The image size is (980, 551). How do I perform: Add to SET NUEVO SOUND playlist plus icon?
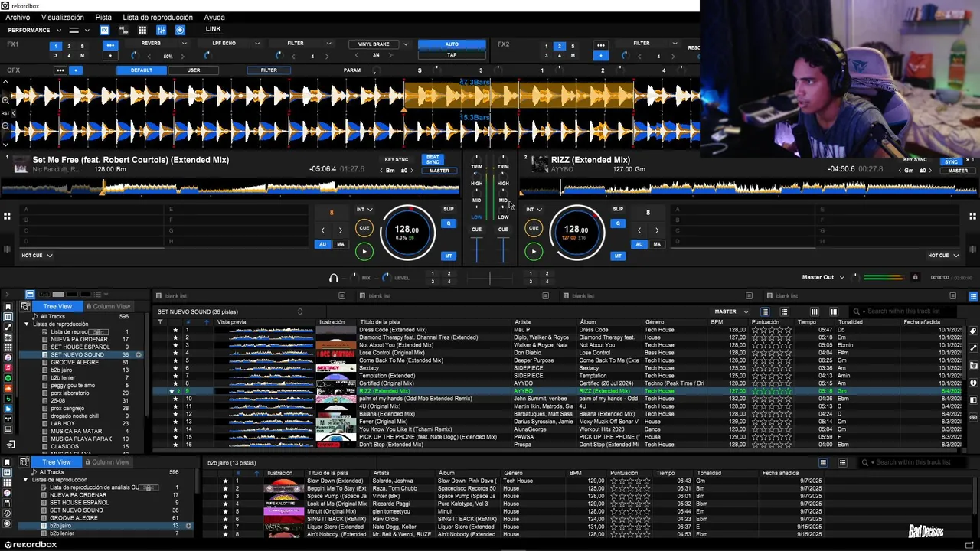tap(139, 355)
